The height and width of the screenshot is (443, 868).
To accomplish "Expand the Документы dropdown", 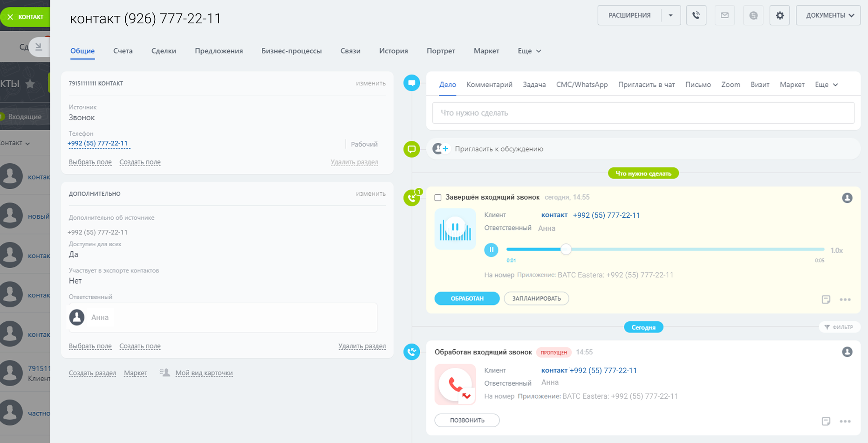I will 828,15.
